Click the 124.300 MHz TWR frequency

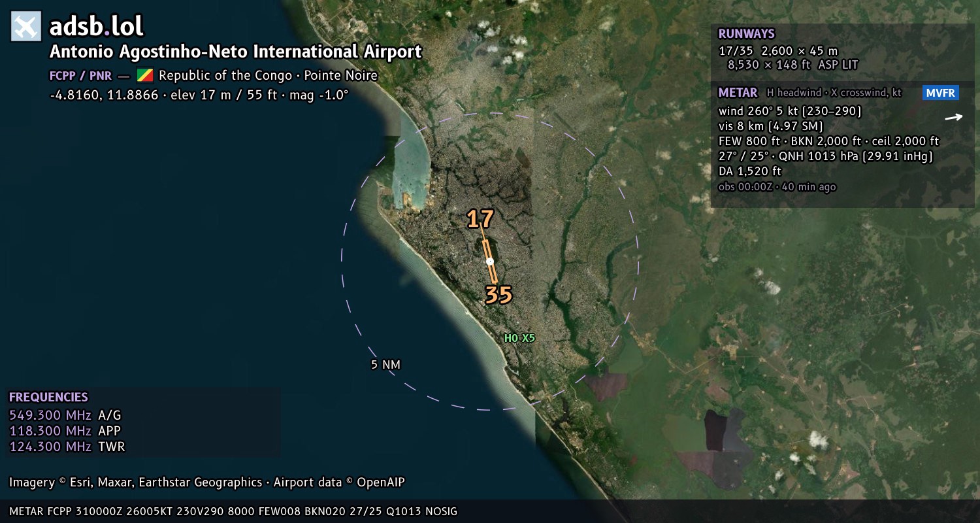tap(67, 447)
